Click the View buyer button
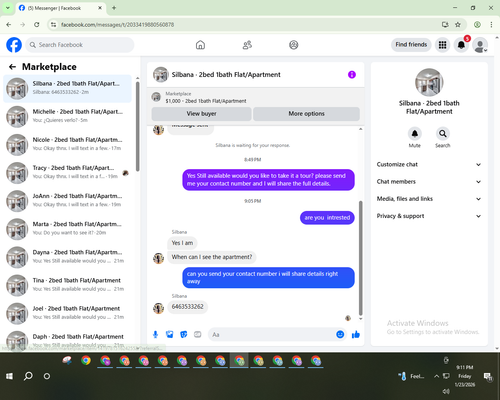The height and width of the screenshot is (400, 500). (201, 114)
